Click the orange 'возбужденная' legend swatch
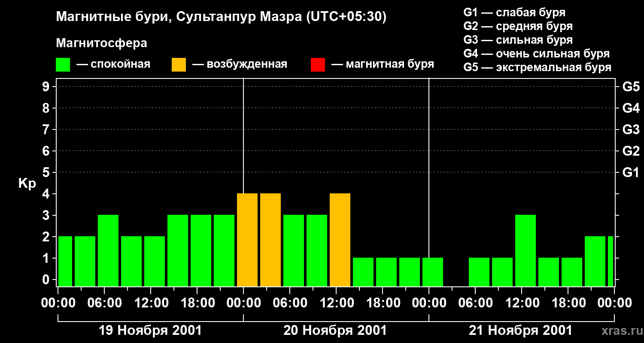 point(179,65)
